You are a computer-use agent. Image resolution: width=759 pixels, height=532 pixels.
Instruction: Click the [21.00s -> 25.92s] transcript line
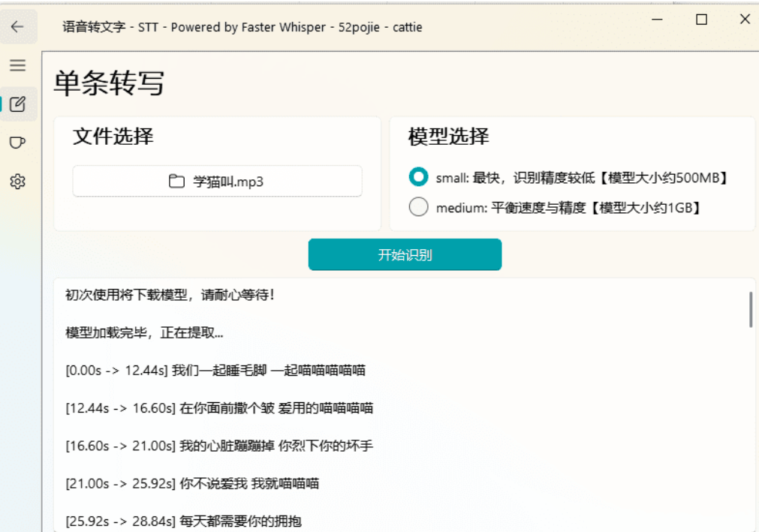click(192, 484)
